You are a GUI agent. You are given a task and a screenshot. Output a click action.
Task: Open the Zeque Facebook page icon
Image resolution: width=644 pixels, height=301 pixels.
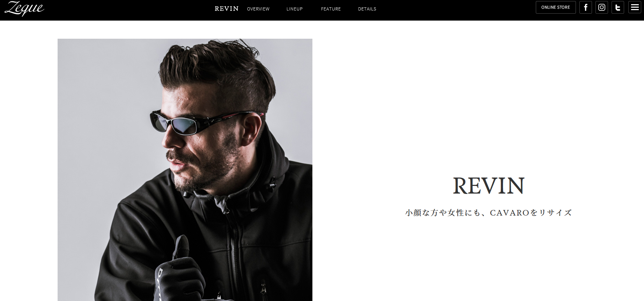coord(586,7)
